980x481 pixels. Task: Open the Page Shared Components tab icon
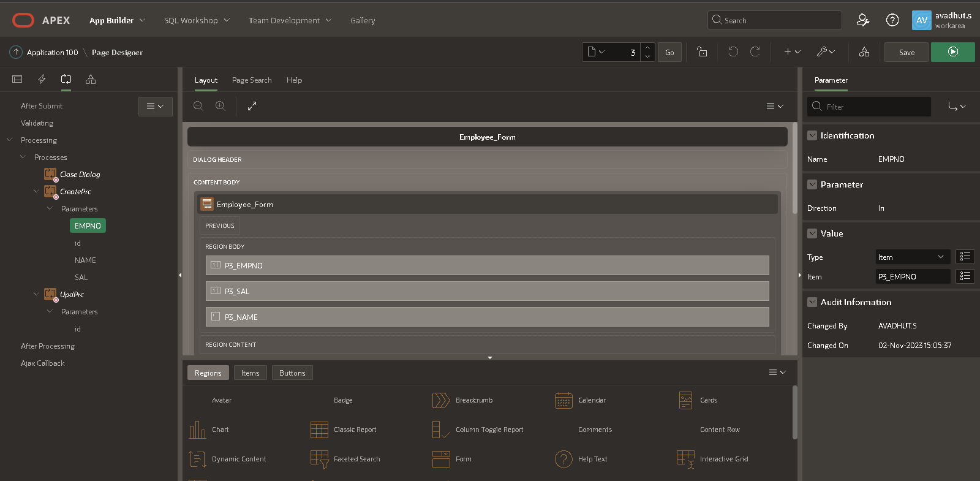click(x=91, y=79)
